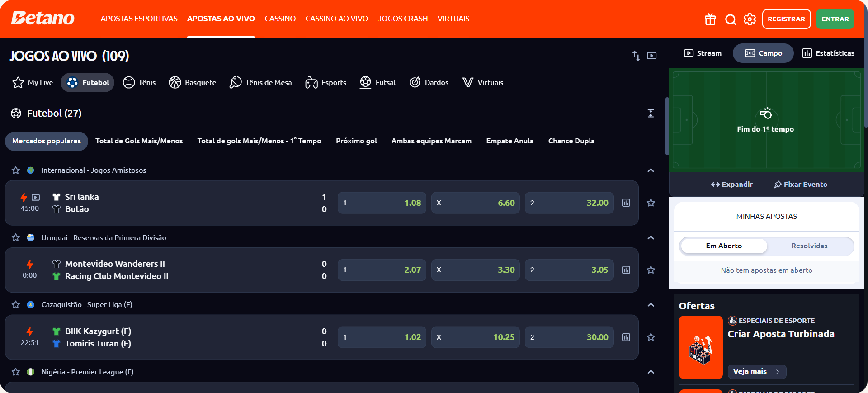Open the search magnifier icon
This screenshot has width=868, height=393.
tap(731, 19)
